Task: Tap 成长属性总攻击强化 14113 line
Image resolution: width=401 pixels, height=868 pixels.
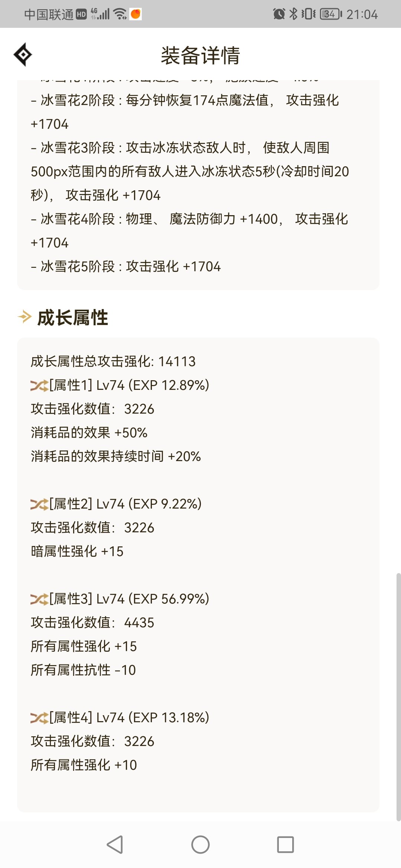Action: tap(113, 361)
